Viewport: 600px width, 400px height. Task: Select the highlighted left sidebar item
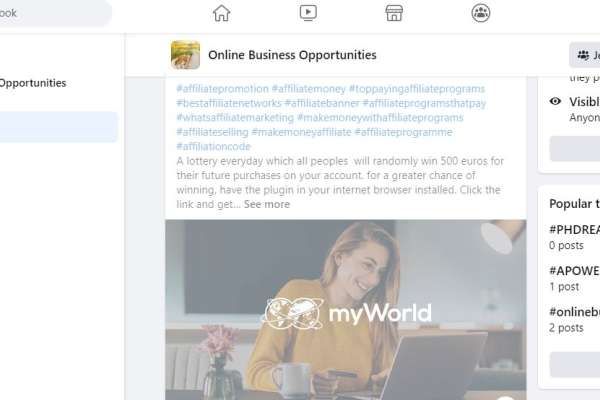click(59, 127)
